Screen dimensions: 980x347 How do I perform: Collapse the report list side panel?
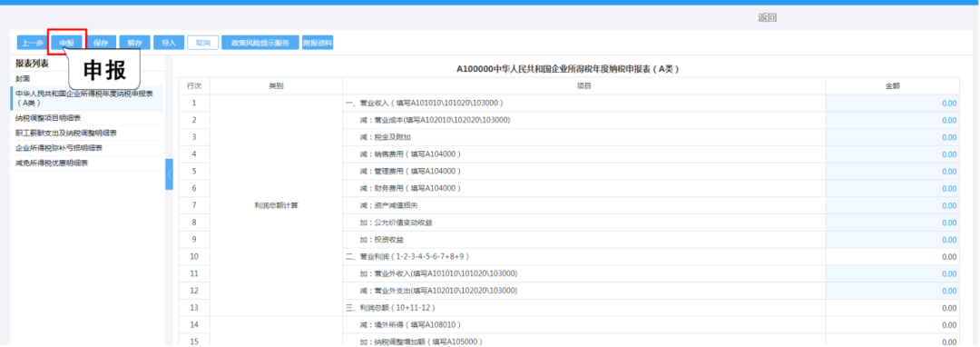(x=169, y=174)
